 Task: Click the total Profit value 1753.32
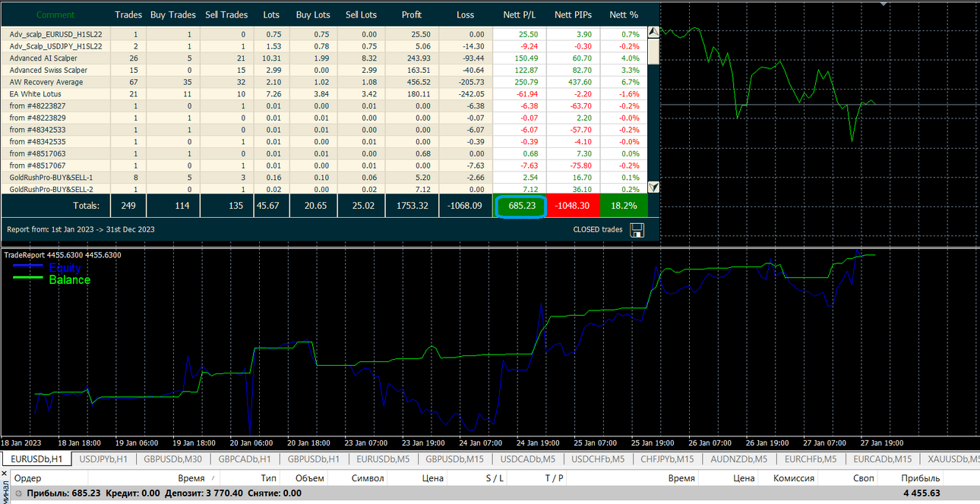click(413, 206)
